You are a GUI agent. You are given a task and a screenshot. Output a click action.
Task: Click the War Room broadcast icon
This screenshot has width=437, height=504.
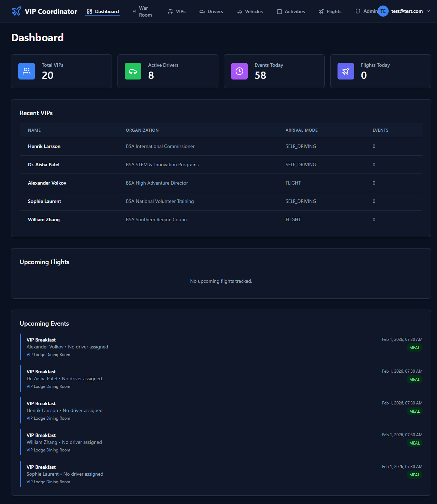[134, 11]
